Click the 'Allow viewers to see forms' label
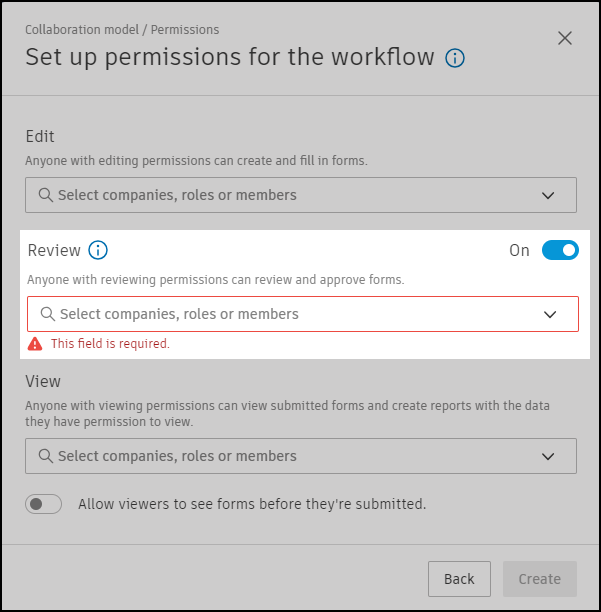 252,504
